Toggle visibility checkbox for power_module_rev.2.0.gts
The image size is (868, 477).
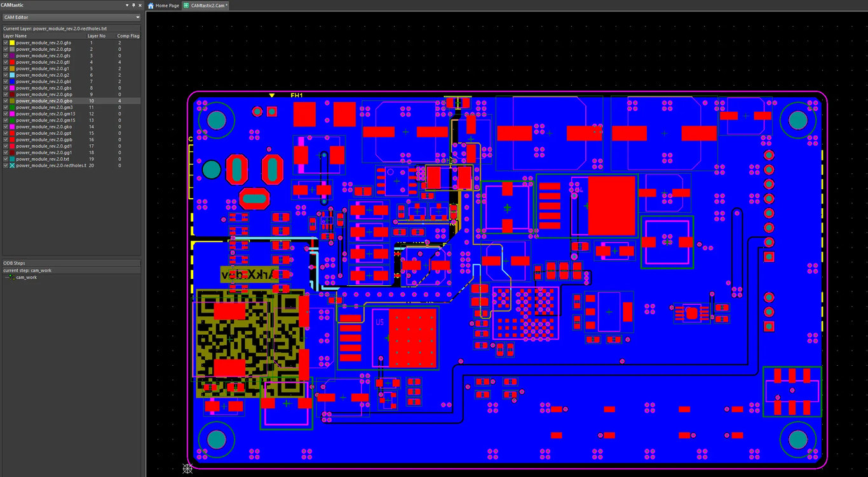click(6, 56)
